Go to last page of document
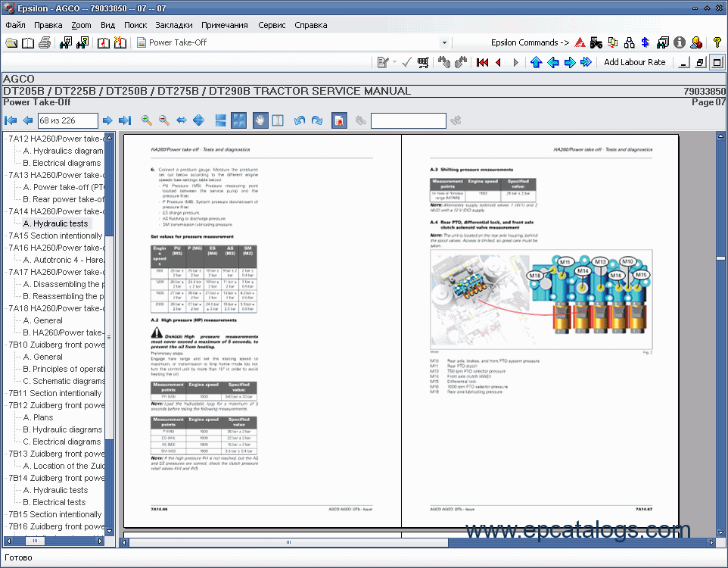 click(125, 121)
